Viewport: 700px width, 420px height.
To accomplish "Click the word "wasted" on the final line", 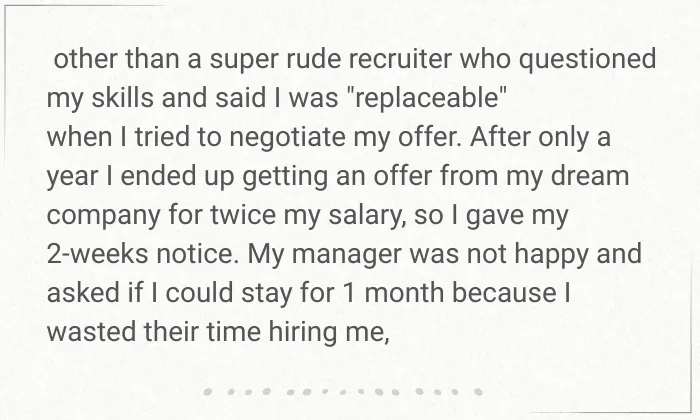I will tap(92, 332).
